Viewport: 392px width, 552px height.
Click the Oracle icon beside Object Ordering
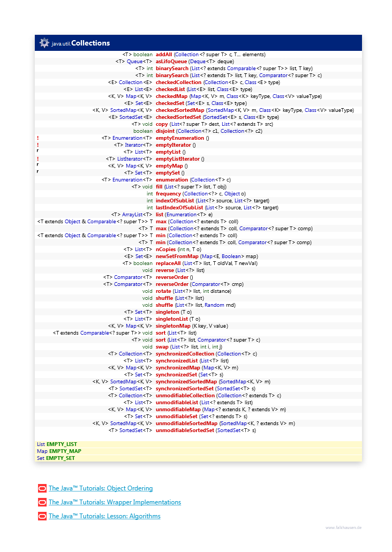tap(42, 488)
